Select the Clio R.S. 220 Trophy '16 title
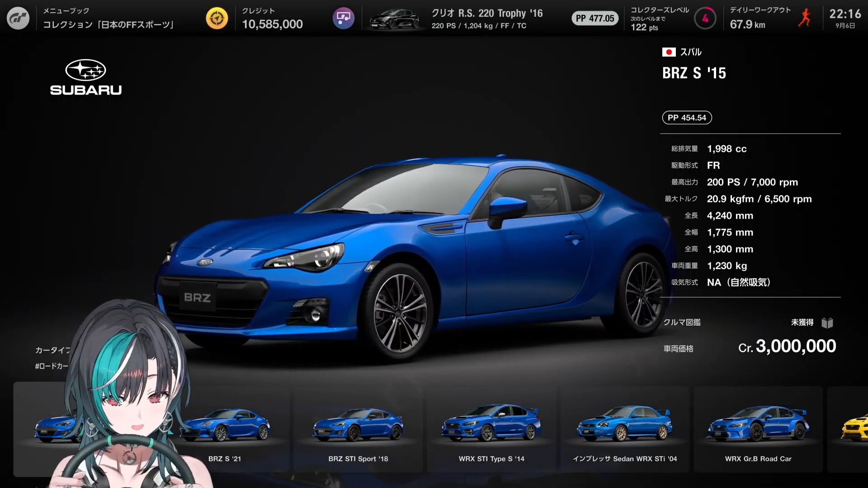 487,14
